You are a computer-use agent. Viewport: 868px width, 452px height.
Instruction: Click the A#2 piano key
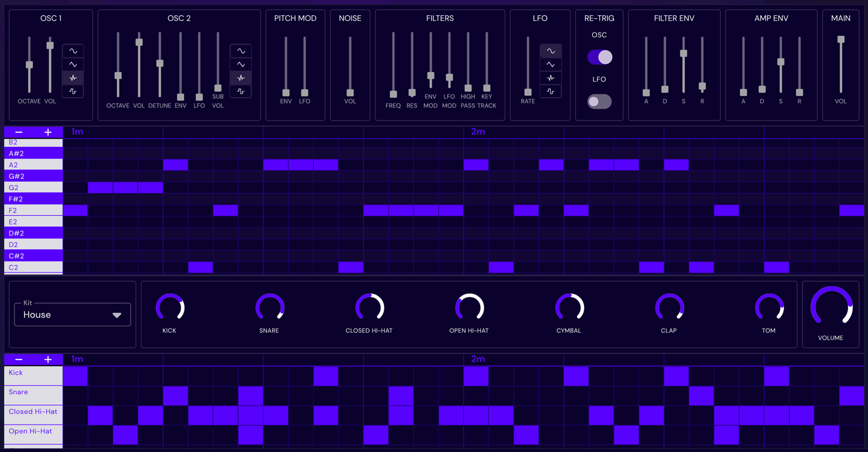[x=33, y=153]
